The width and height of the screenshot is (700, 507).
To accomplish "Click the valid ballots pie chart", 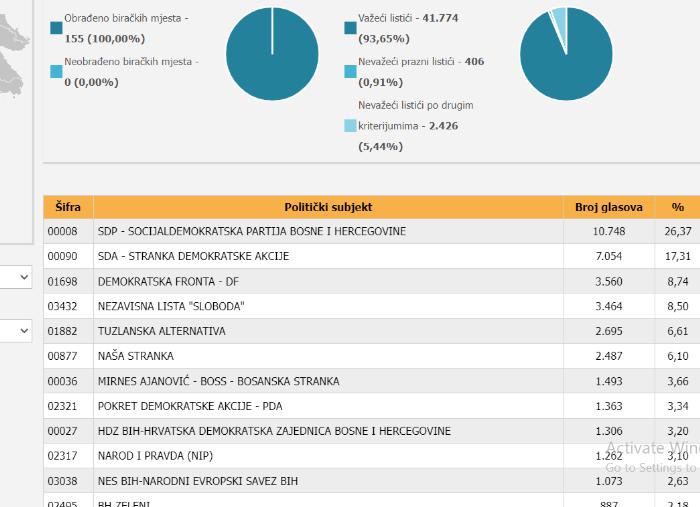I will coord(566,54).
